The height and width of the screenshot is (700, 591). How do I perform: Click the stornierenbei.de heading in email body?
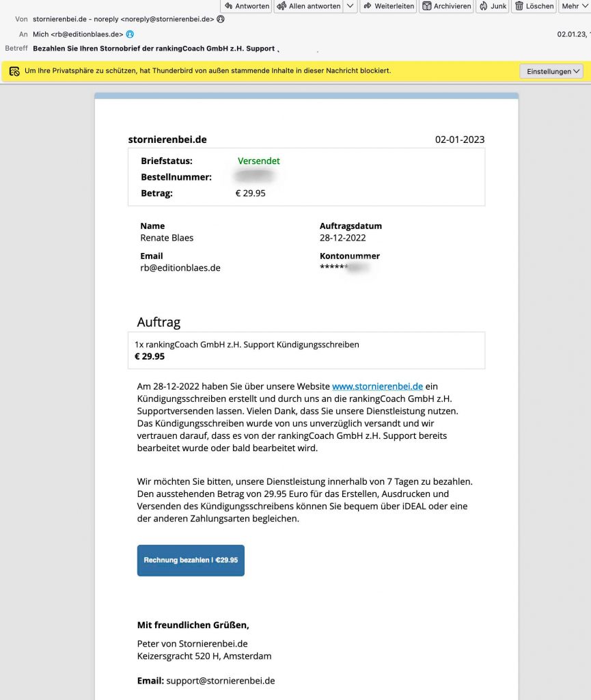(167, 139)
